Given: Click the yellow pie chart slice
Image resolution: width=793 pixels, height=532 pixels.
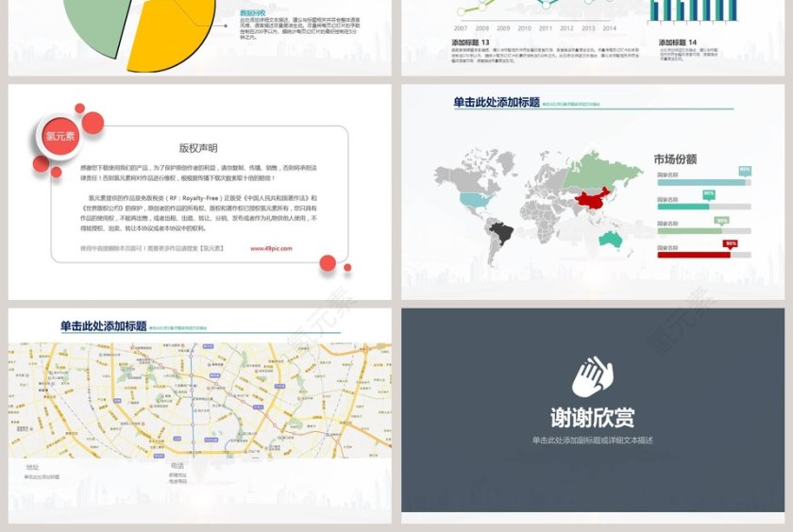Looking at the screenshot, I should pos(172,35).
